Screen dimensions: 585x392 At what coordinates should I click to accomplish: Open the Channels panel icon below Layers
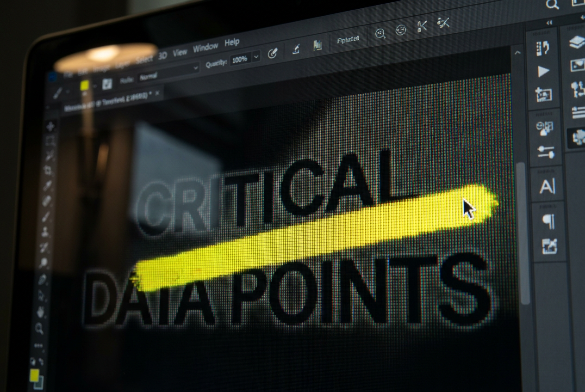(x=578, y=65)
